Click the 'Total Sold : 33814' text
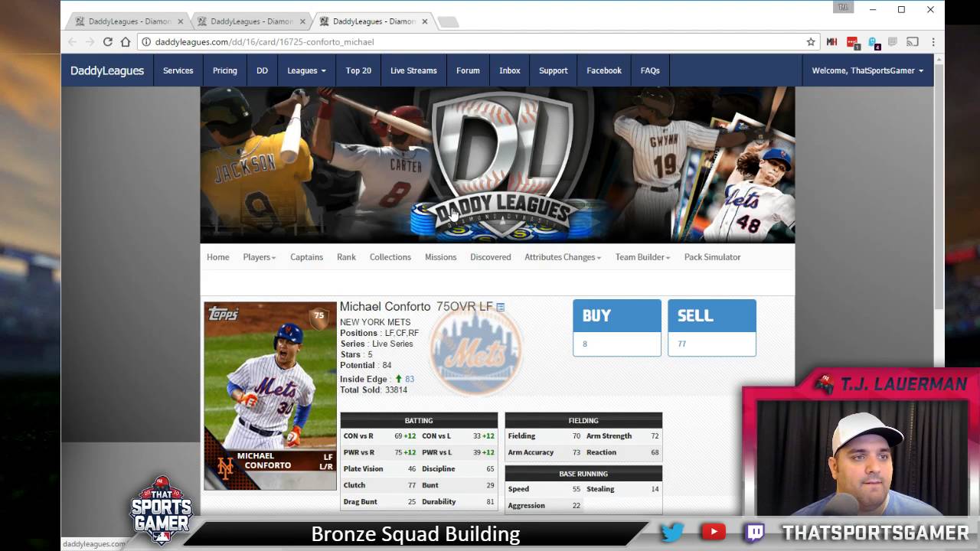The height and width of the screenshot is (551, 980). point(374,390)
